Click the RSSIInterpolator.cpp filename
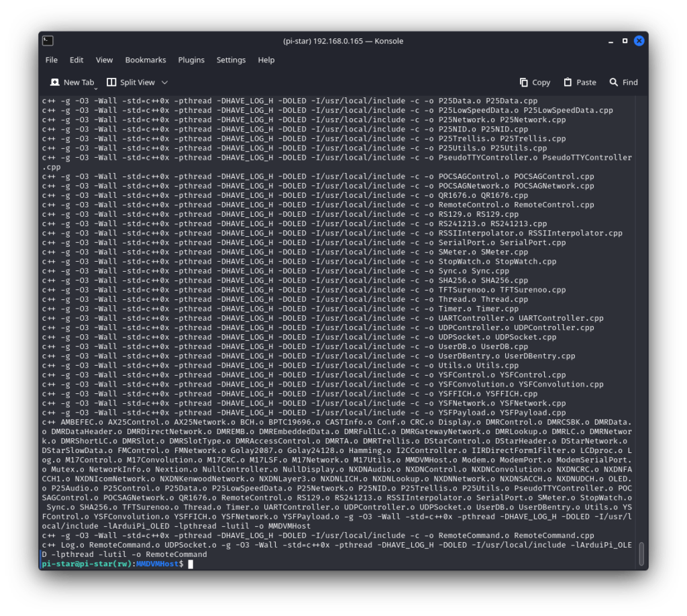This screenshot has height=616, width=687. (x=575, y=233)
